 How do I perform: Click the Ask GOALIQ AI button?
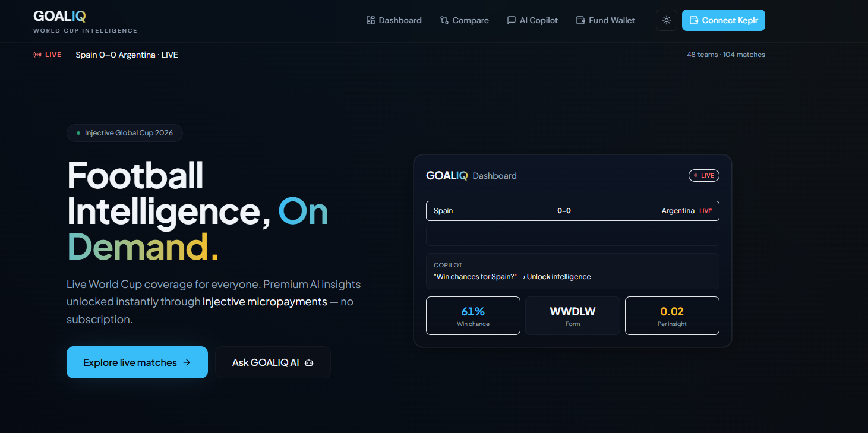273,362
